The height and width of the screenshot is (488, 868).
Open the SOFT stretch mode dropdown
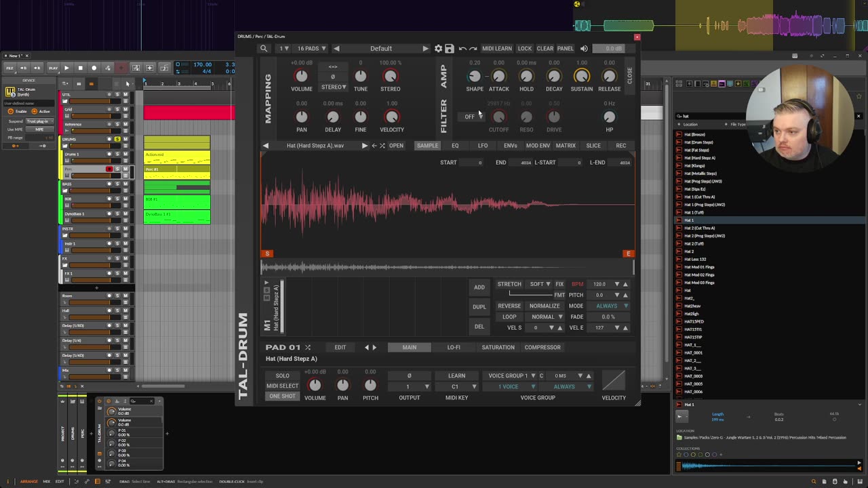click(540, 284)
